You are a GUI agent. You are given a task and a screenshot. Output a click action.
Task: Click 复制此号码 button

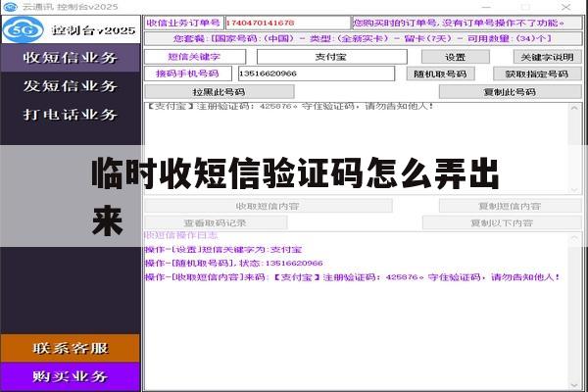pos(510,92)
